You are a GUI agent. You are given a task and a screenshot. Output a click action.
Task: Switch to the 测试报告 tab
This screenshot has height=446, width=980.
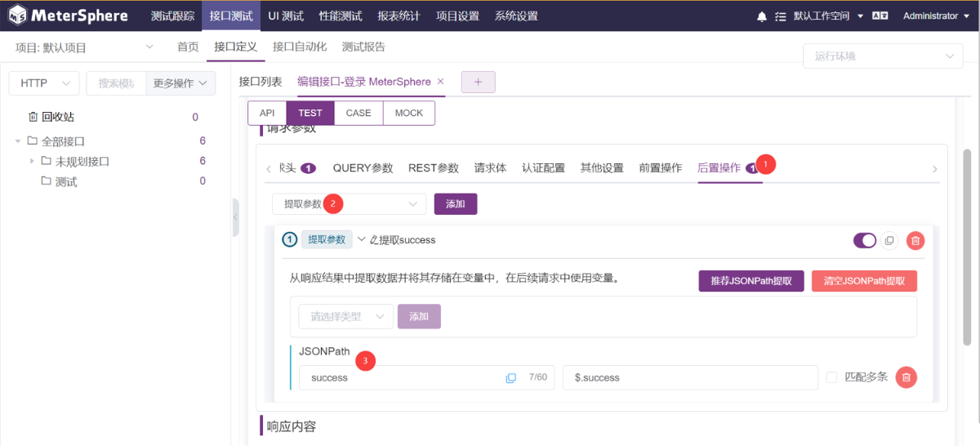(363, 47)
